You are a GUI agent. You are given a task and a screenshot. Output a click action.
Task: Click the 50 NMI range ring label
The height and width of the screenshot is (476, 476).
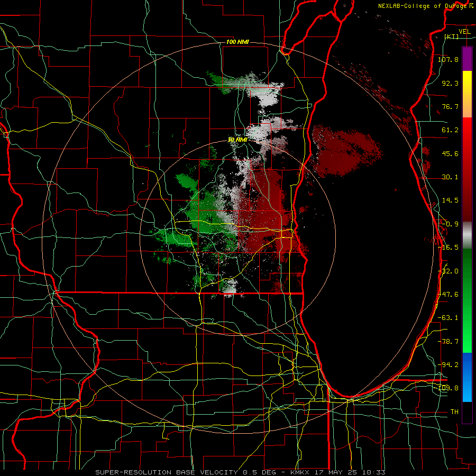tap(237, 140)
